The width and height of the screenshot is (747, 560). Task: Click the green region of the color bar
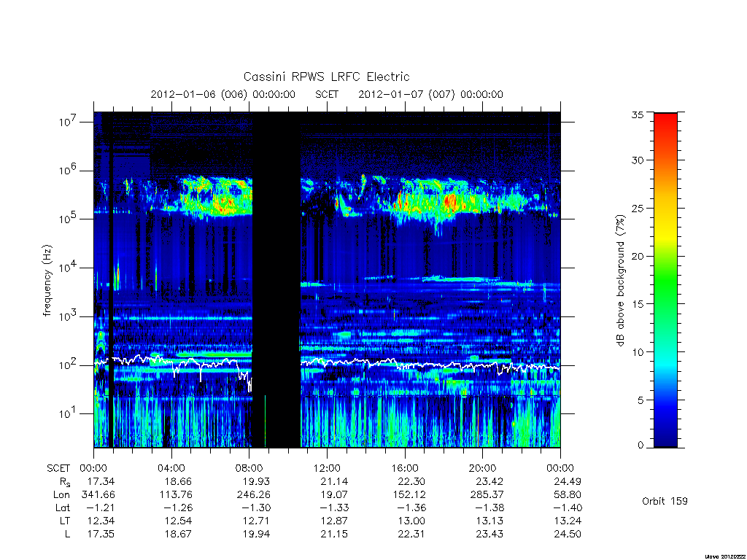point(665,281)
